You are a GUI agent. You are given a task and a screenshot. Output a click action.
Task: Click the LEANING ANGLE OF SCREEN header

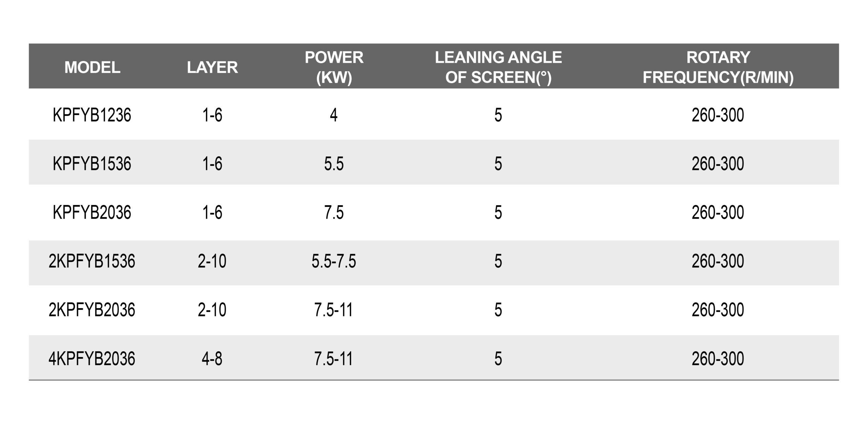pyautogui.click(x=498, y=67)
